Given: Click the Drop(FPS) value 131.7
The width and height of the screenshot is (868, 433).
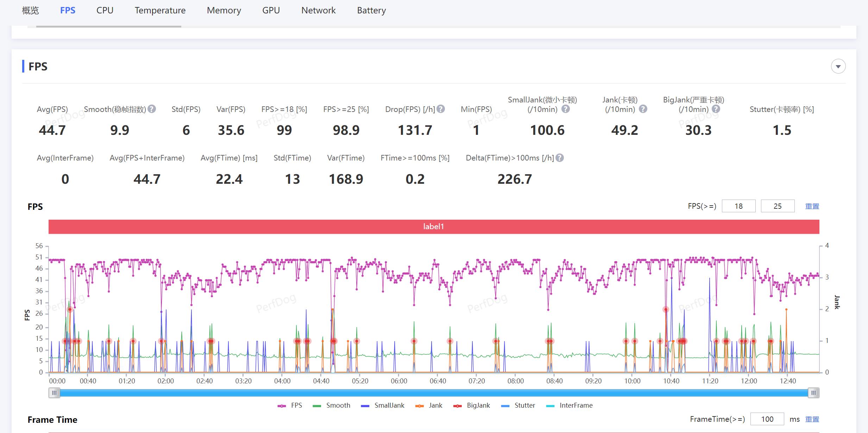Looking at the screenshot, I should (x=415, y=131).
